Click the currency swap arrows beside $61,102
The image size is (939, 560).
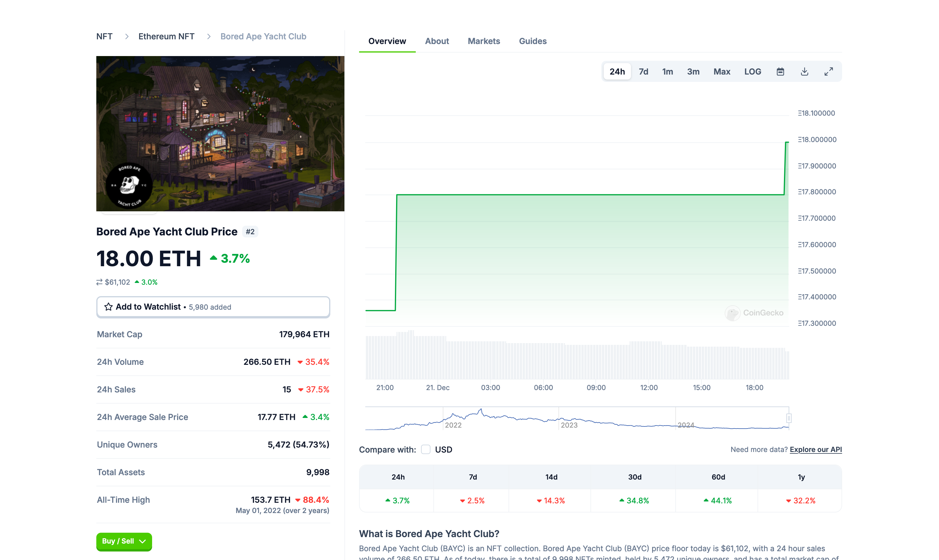(99, 282)
